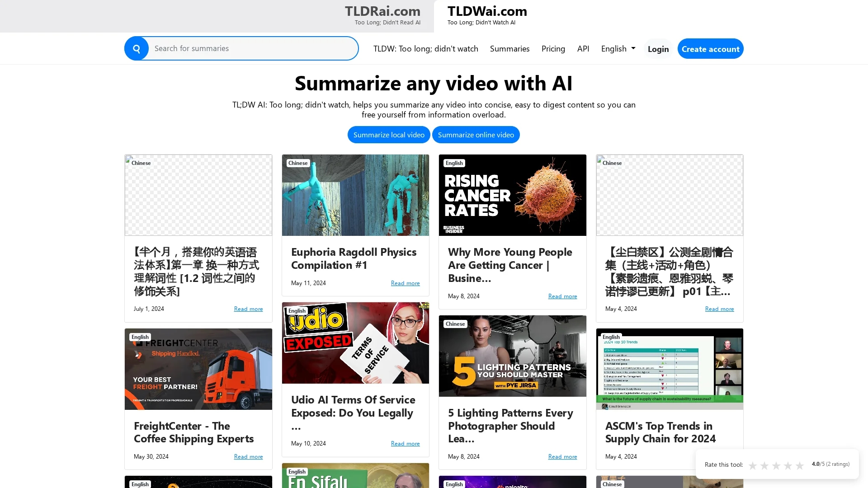
Task: Open the FreightCenter video thumbnail
Action: (x=198, y=369)
